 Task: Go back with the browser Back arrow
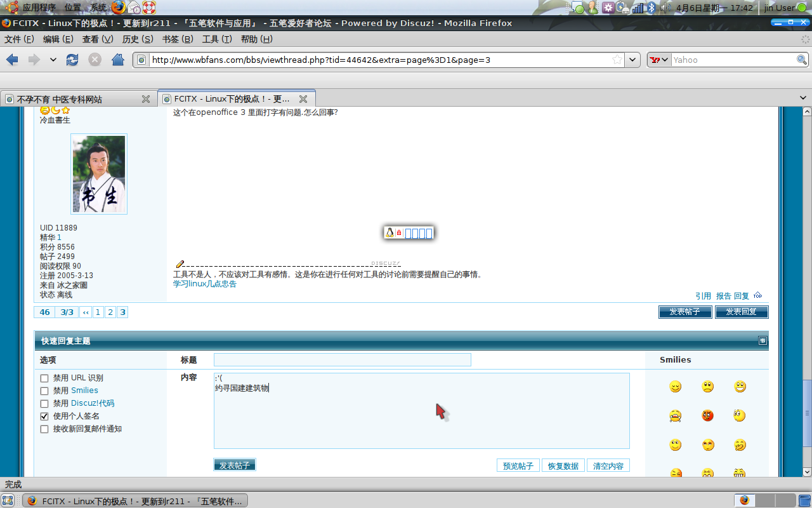[13, 60]
